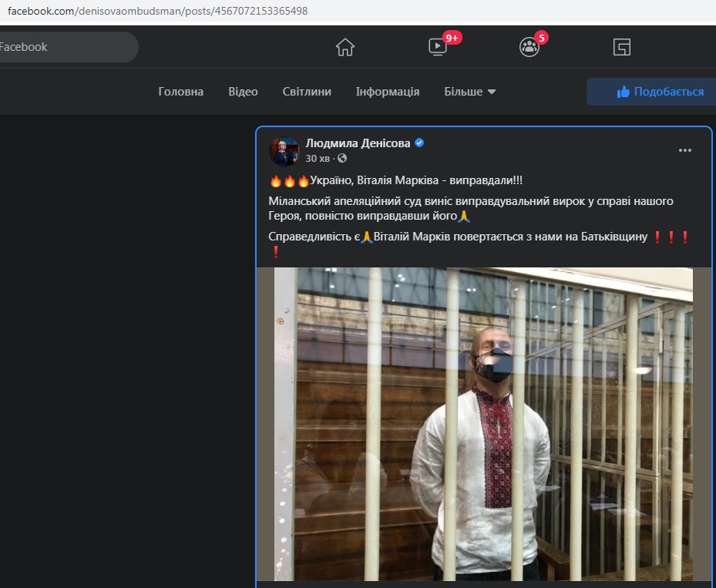Open the Людмила Денісова name link
The height and width of the screenshot is (588, 716).
pos(358,143)
